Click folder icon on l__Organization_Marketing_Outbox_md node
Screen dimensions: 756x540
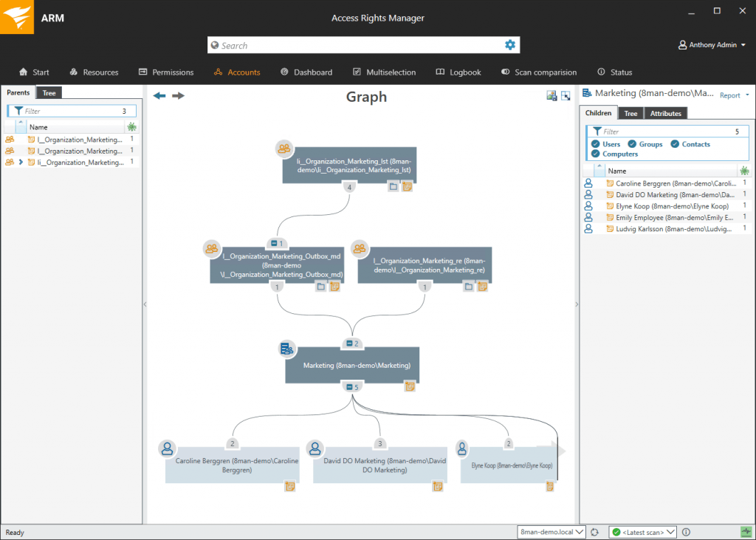[320, 287]
